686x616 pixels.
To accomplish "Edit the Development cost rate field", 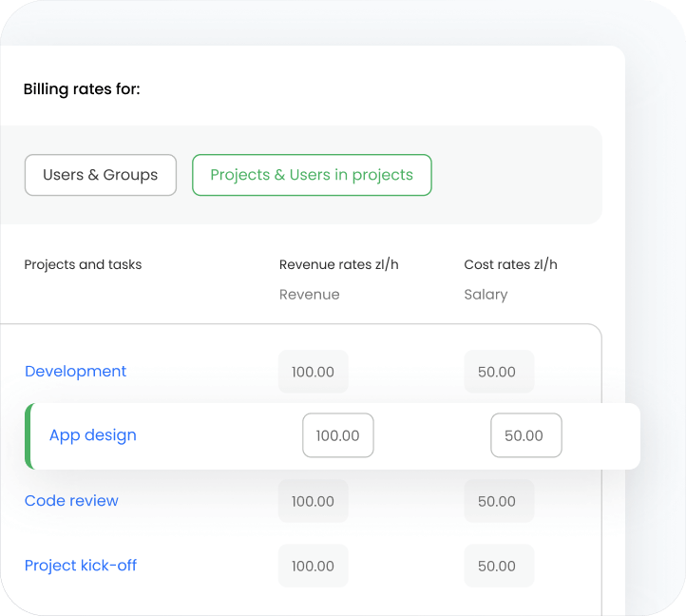I will pos(497,372).
